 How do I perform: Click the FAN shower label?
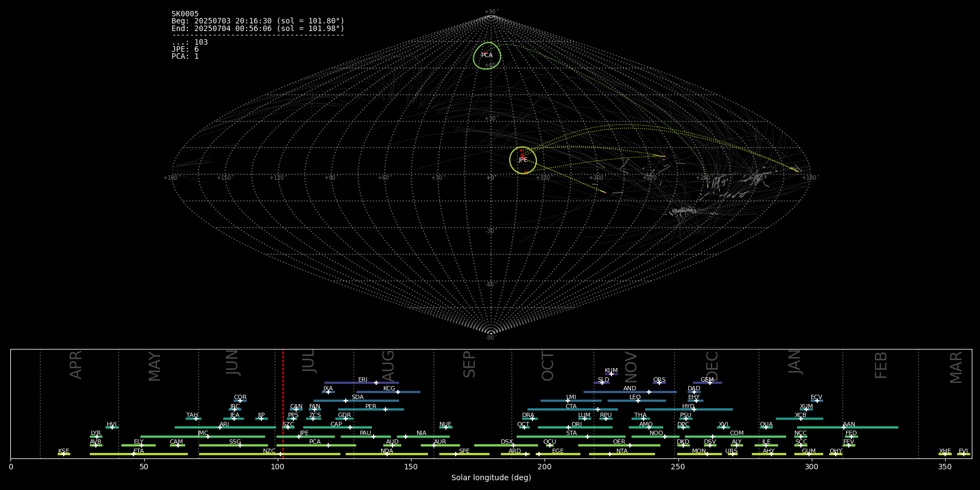pyautogui.click(x=315, y=407)
